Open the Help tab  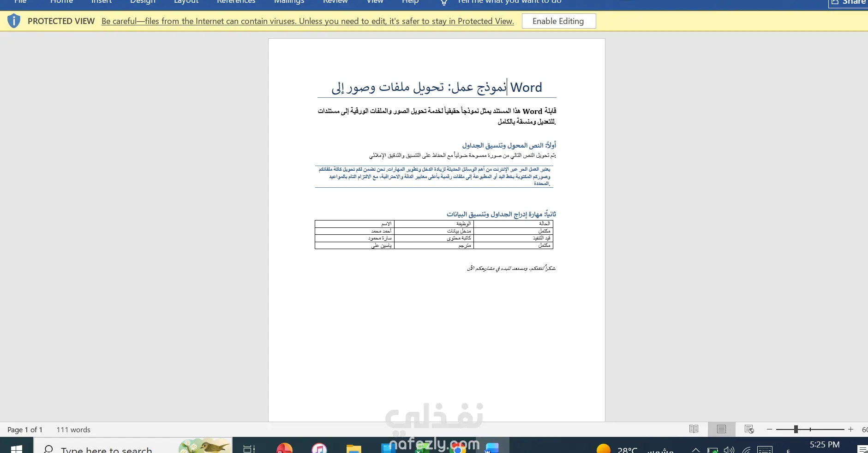pos(410,2)
